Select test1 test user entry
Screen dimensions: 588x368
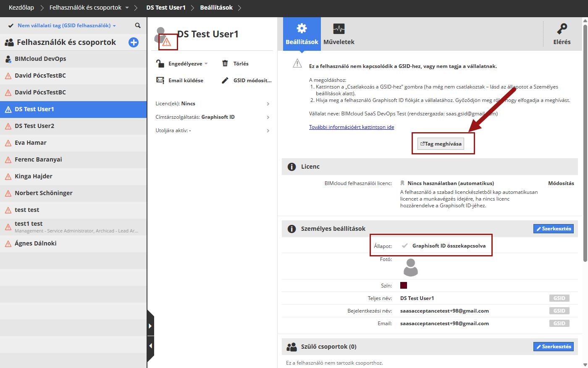click(x=73, y=227)
